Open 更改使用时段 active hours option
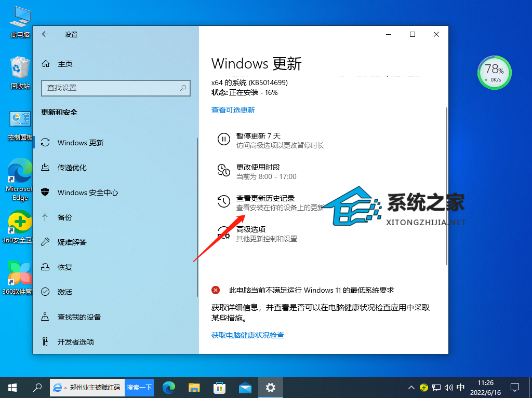Screen dimensions: 532x398 point(258,167)
